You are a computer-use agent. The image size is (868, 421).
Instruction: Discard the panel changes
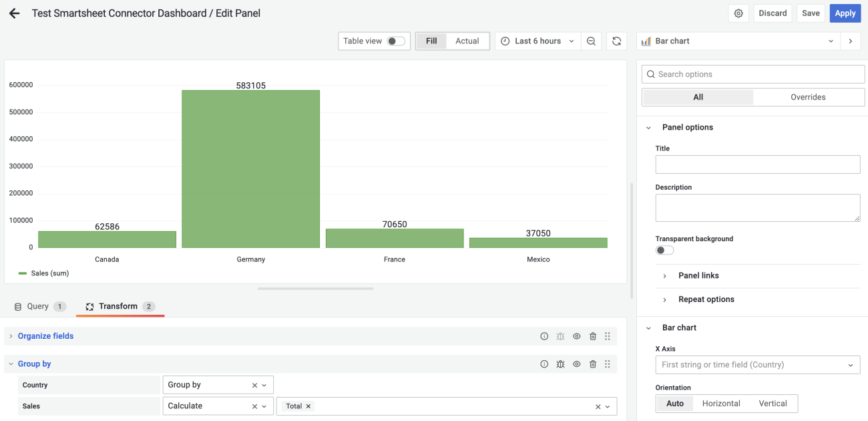[772, 13]
